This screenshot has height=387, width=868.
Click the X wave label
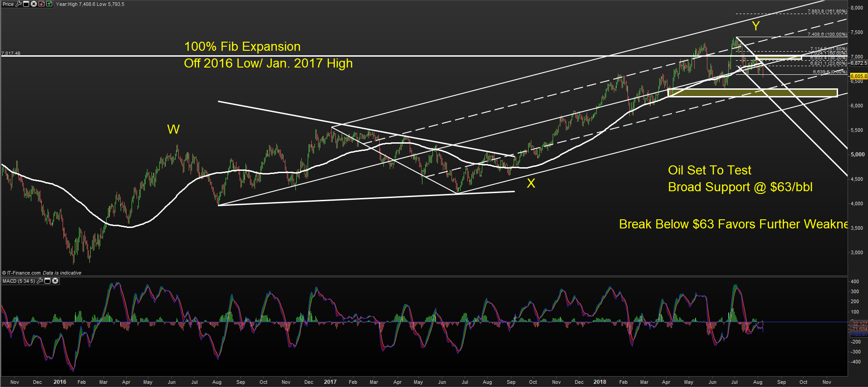[531, 184]
